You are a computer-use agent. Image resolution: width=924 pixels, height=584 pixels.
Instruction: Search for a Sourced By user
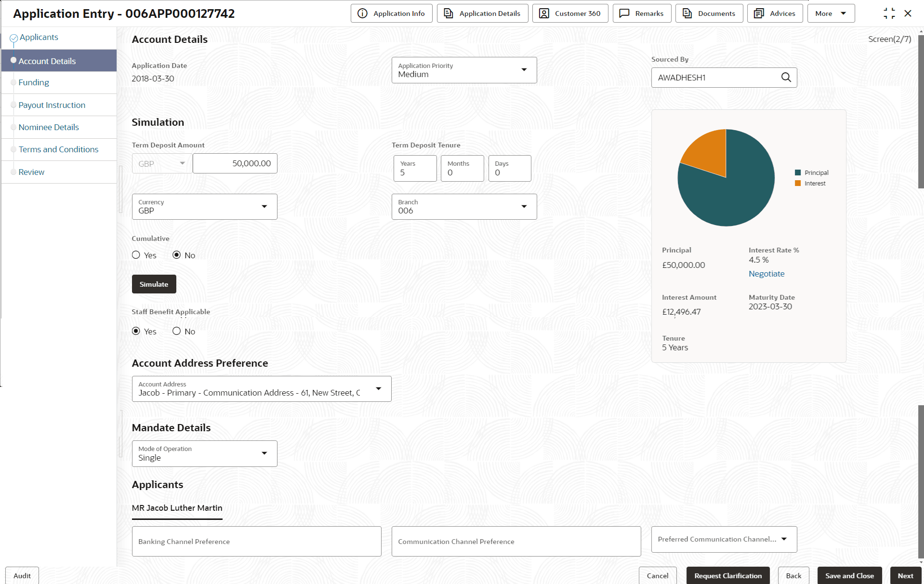coord(786,77)
